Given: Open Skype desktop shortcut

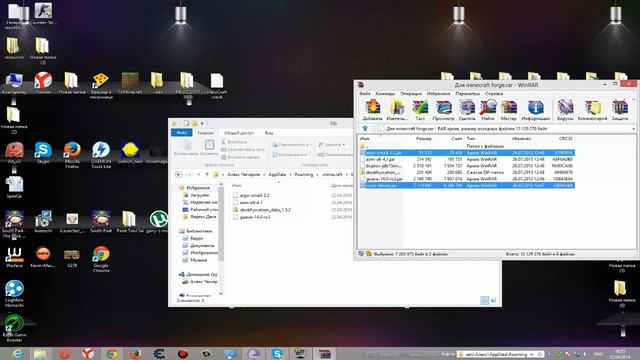Looking at the screenshot, I should (x=43, y=153).
